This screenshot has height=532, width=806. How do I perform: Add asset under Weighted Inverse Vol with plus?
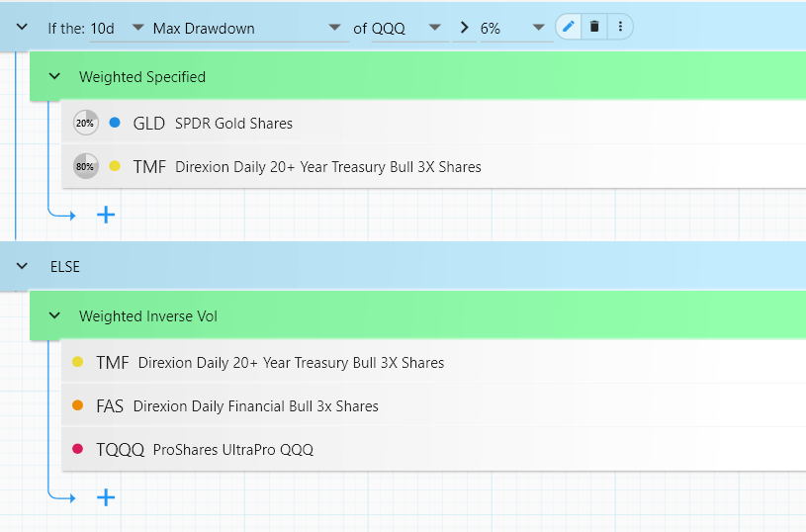click(x=106, y=497)
